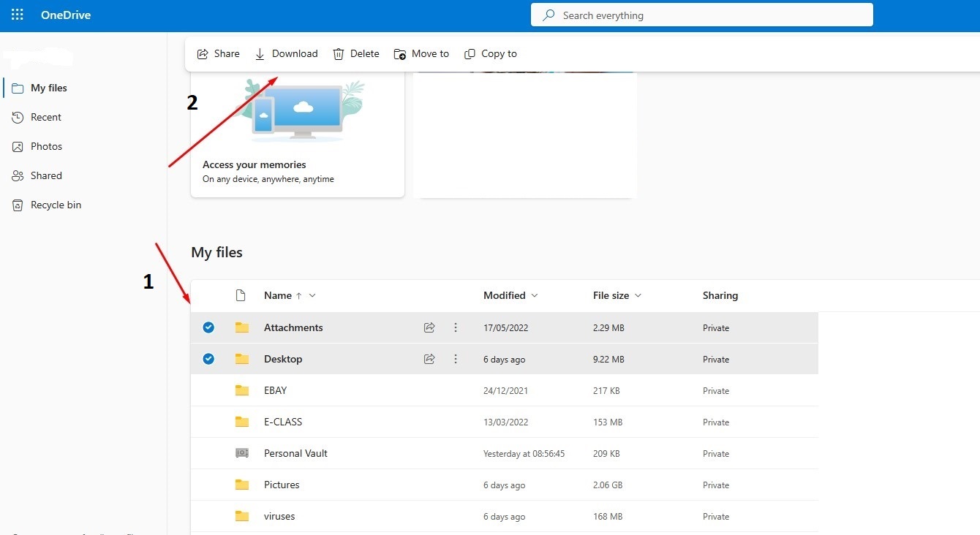Open the E-CLASS folder
This screenshot has width=980, height=535.
(283, 422)
